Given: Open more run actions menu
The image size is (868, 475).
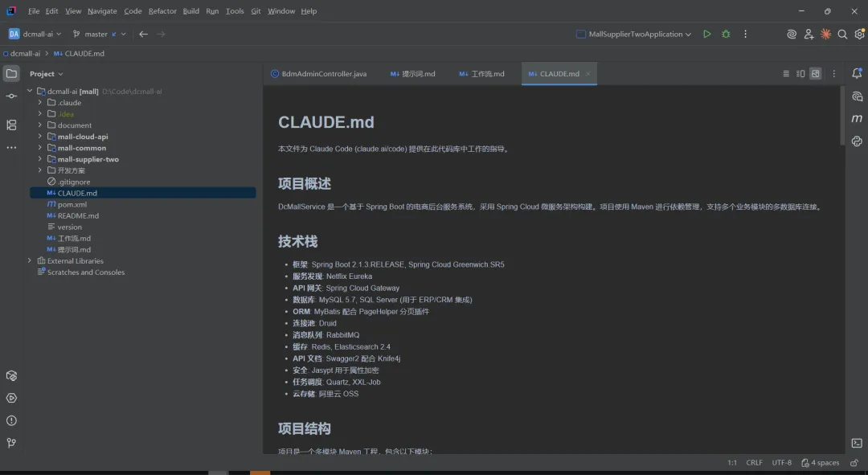Looking at the screenshot, I should [x=745, y=34].
